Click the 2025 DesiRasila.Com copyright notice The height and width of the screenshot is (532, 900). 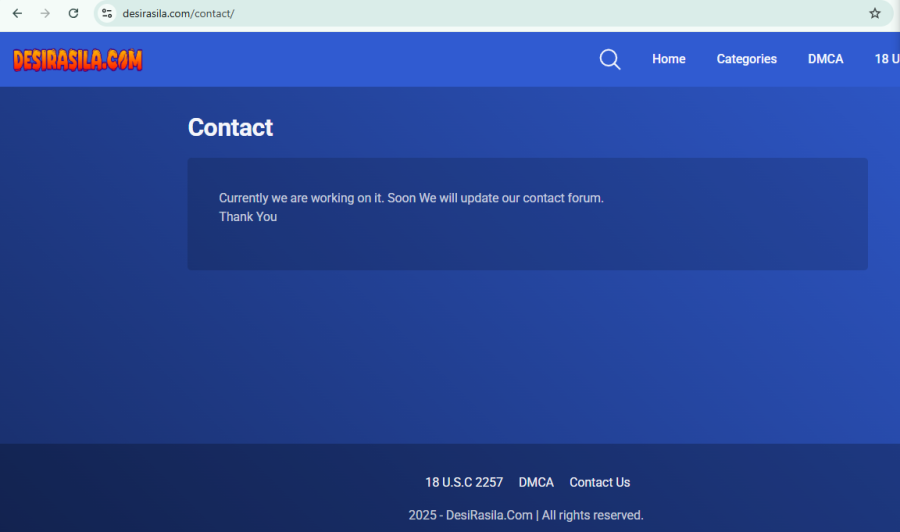(x=526, y=515)
